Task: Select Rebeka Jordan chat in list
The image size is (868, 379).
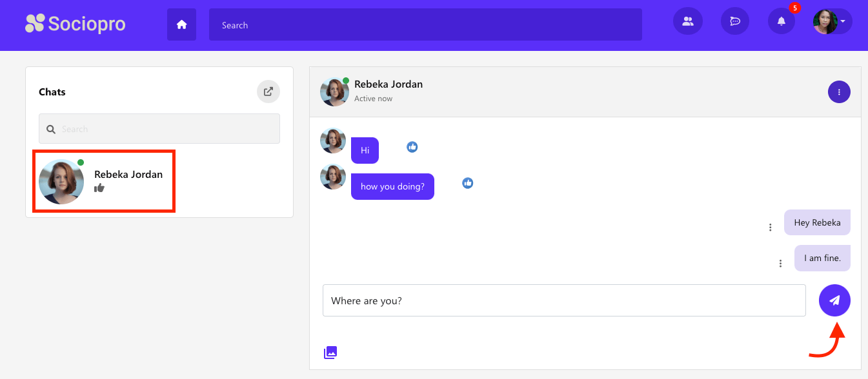Action: pos(104,181)
